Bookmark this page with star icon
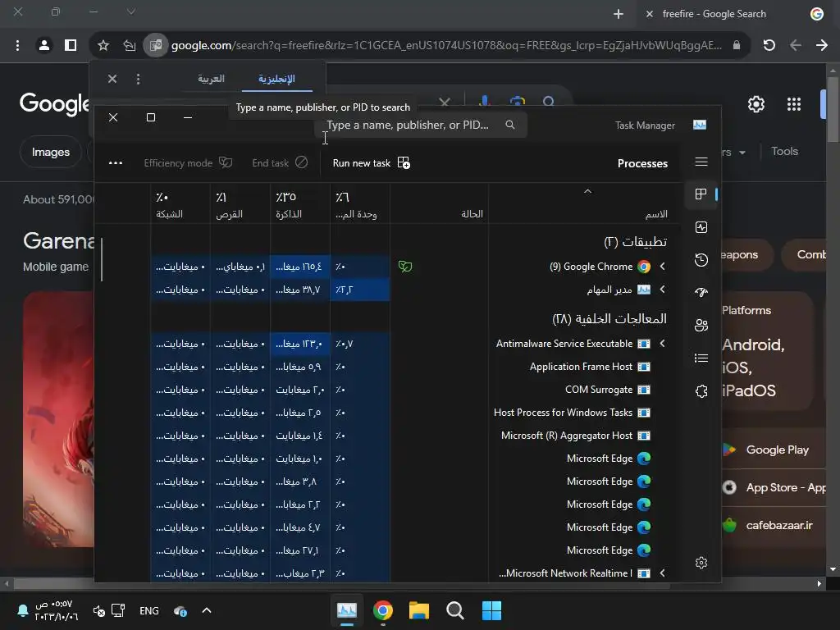 pos(103,46)
